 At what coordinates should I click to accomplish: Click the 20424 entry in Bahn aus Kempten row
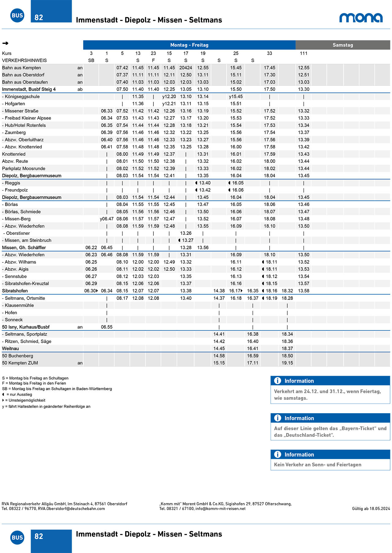(186, 68)
